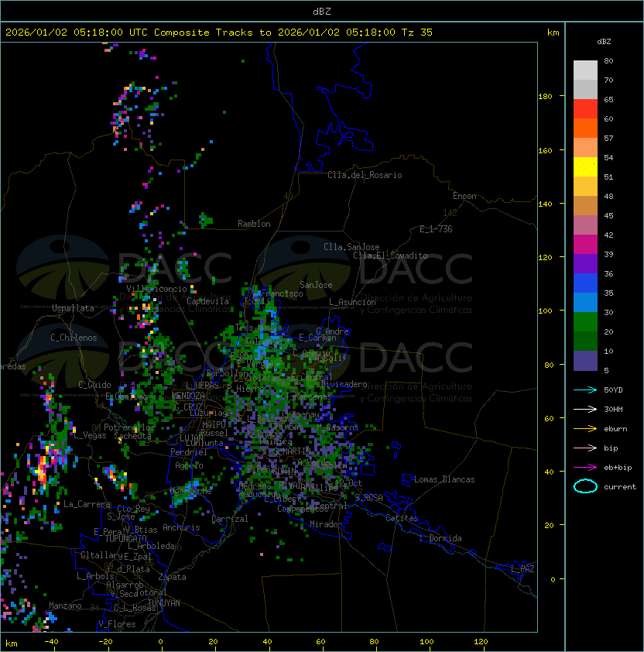Pick the orange swatch below 60 dBZ
The width and height of the screenshot is (644, 652).
click(585, 128)
